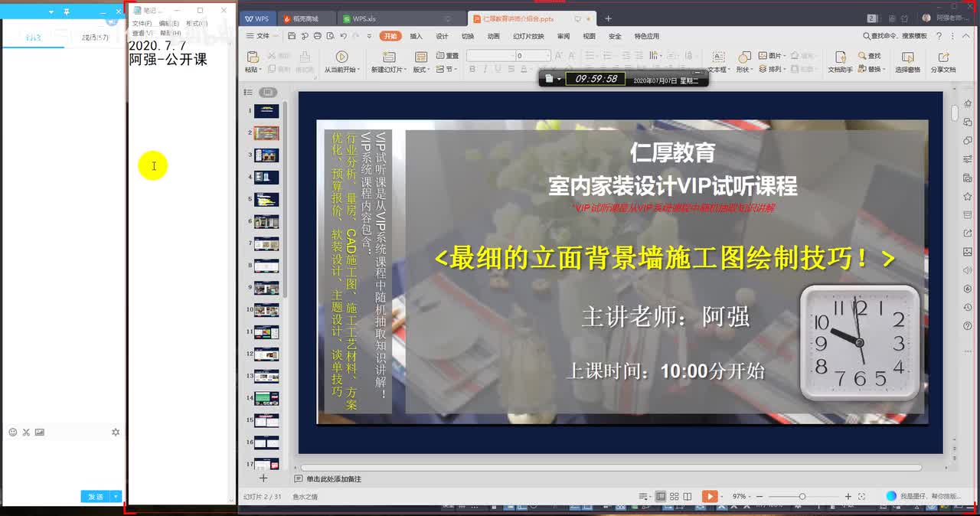Switch to reading view icon

point(688,496)
